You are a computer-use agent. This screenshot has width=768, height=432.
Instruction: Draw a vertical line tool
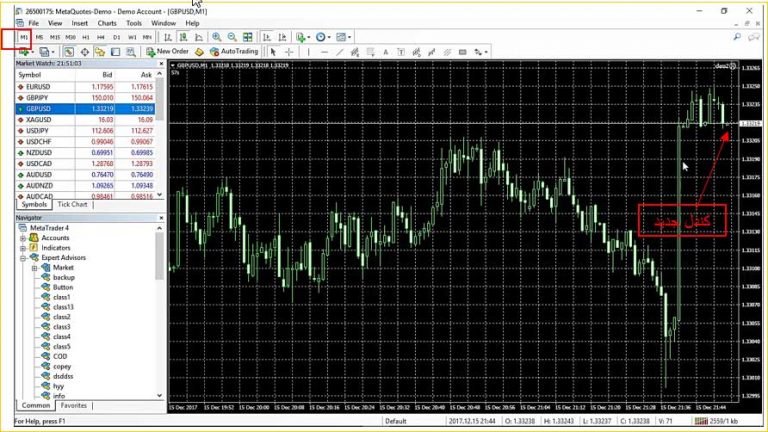[x=309, y=52]
